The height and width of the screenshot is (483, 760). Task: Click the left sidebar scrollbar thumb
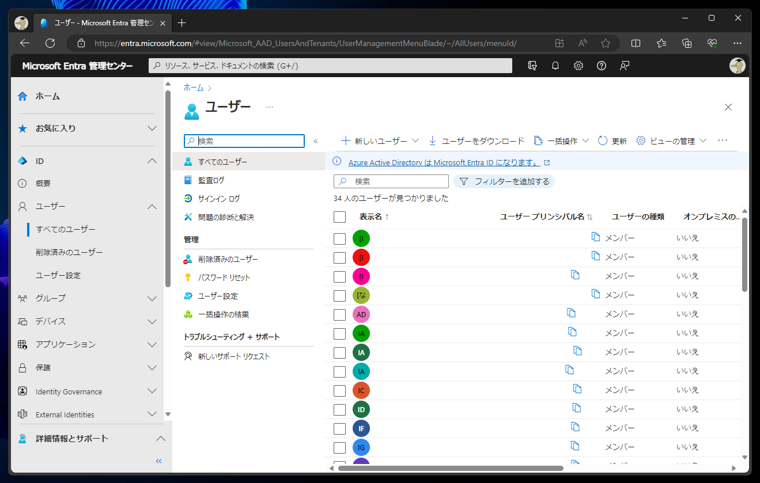pyautogui.click(x=168, y=189)
